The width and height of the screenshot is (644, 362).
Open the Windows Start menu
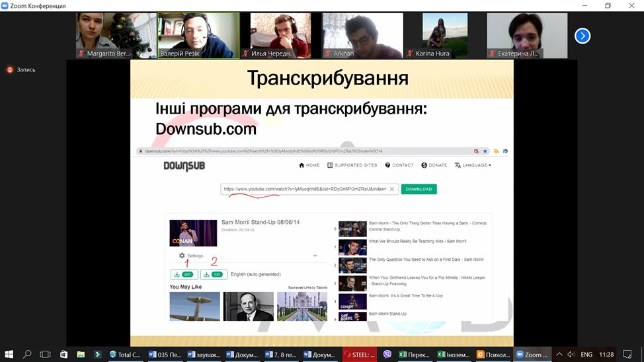pos(9,354)
